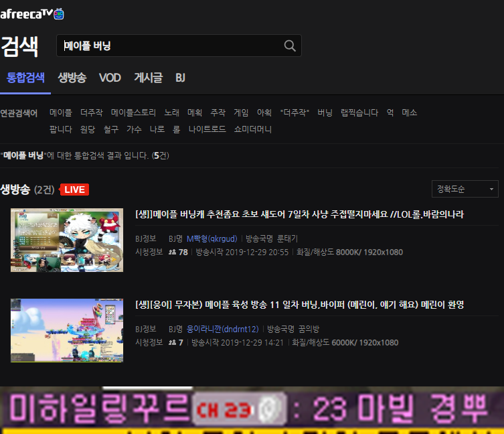
Task: Open the VOD tab
Action: [x=110, y=78]
